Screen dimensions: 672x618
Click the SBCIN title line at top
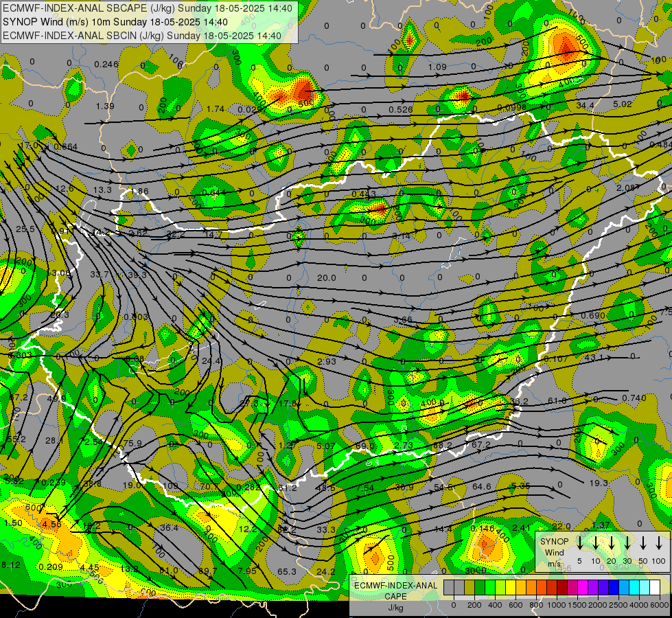coord(142,36)
